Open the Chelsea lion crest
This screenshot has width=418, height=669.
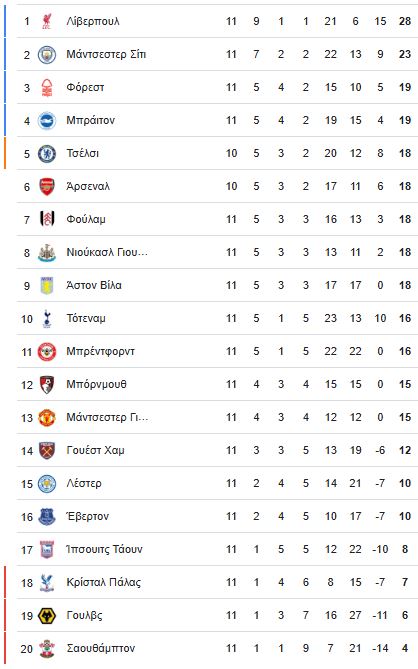point(47,154)
